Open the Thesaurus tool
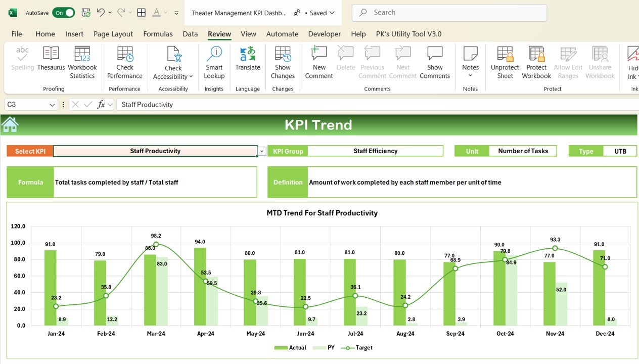The image size is (639, 364). pyautogui.click(x=51, y=59)
